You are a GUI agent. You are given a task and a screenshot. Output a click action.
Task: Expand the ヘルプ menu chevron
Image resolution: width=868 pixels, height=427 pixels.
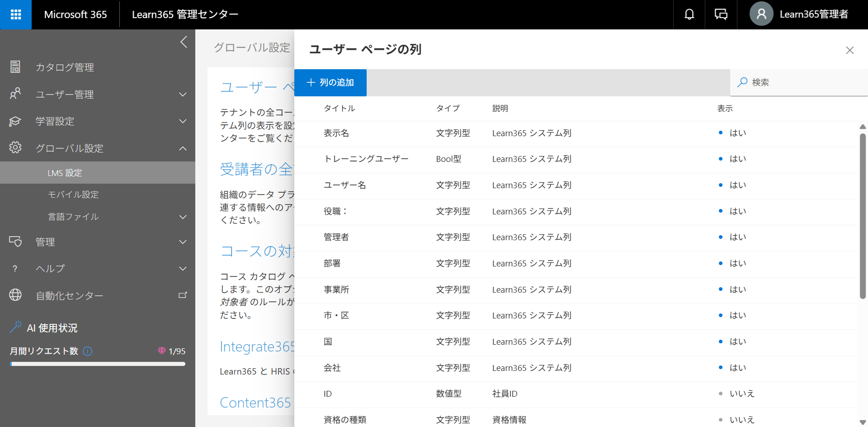click(183, 269)
